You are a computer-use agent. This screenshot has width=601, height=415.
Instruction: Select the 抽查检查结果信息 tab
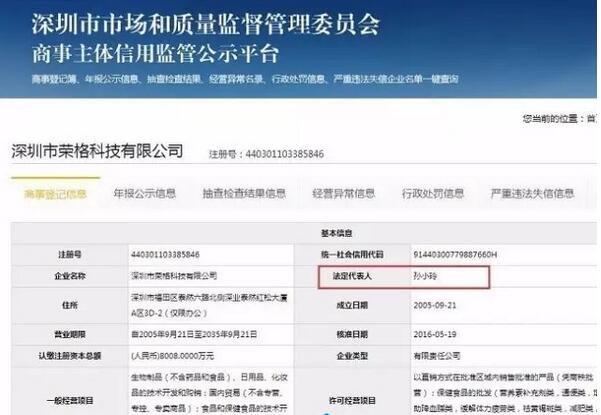[243, 193]
